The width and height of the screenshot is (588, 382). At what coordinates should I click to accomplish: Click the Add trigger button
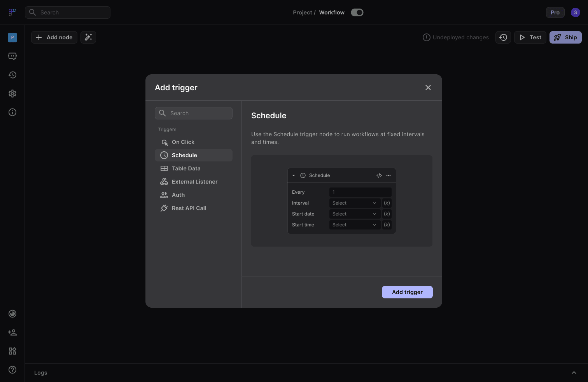coord(407,292)
